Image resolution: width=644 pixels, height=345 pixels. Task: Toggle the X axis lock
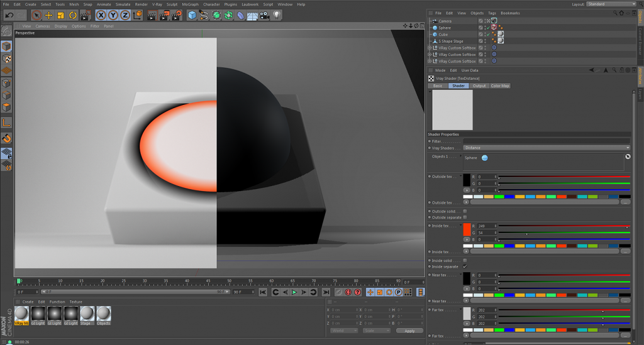(x=101, y=16)
